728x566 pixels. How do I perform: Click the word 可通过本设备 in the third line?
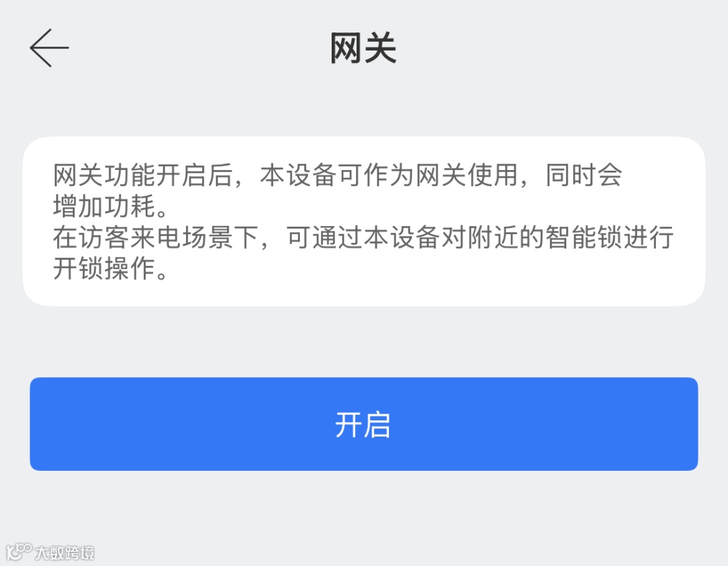tap(363, 237)
